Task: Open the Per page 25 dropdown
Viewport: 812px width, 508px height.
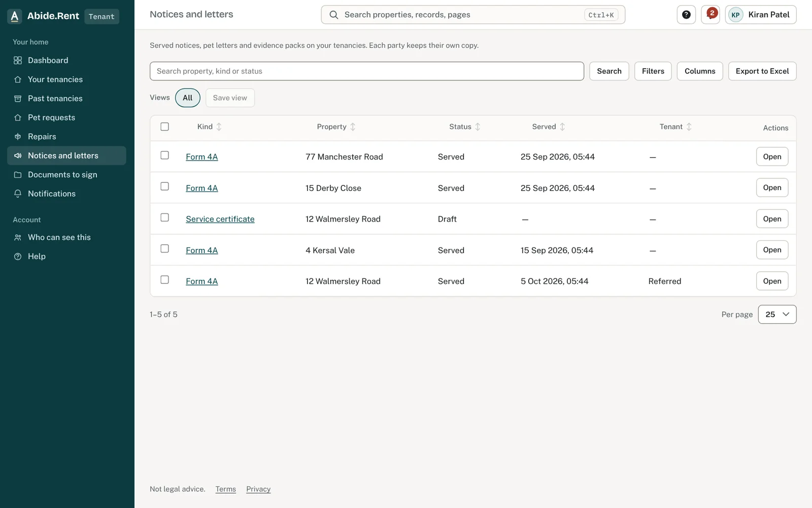Action: pos(777,314)
